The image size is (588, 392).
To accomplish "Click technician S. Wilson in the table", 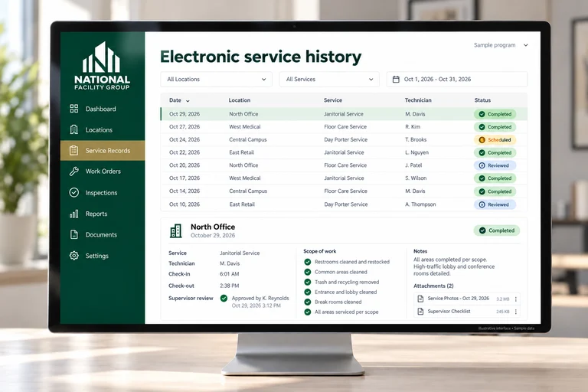I will (x=416, y=178).
